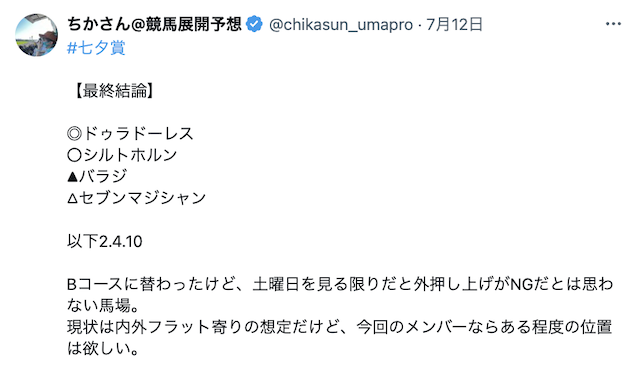Follow the #七夕賞 hashtag link

point(96,48)
